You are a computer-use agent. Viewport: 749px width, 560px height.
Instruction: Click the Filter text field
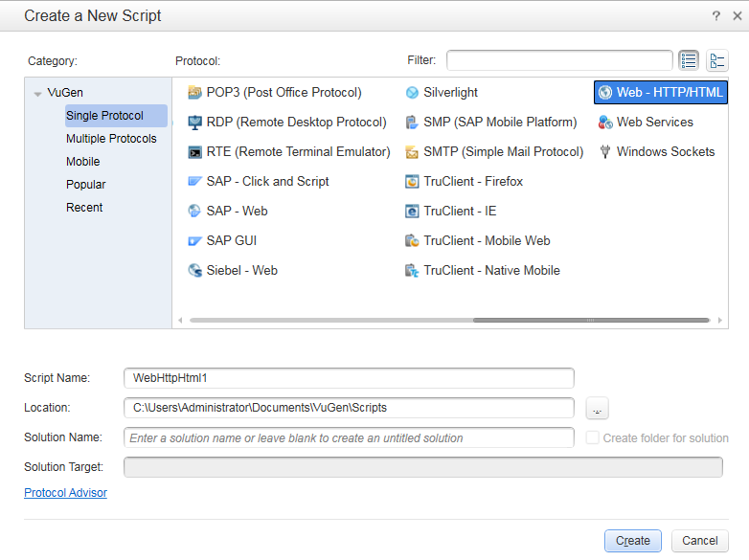tap(559, 60)
